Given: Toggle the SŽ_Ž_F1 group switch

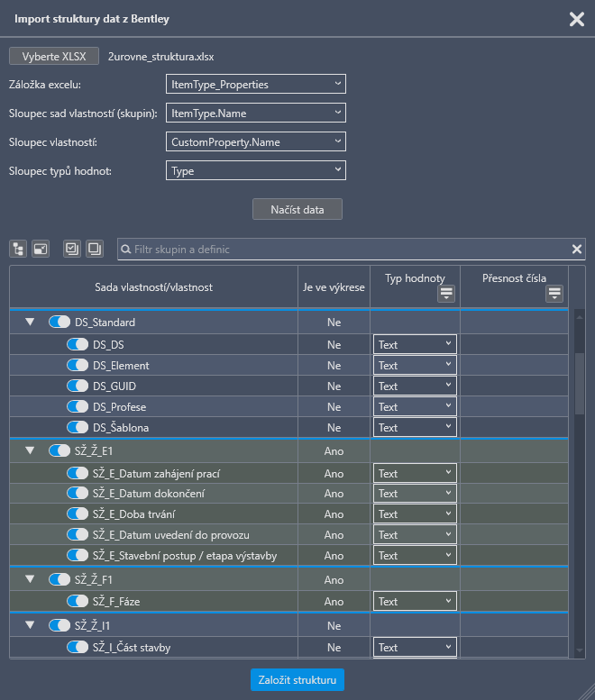Looking at the screenshot, I should [x=59, y=579].
